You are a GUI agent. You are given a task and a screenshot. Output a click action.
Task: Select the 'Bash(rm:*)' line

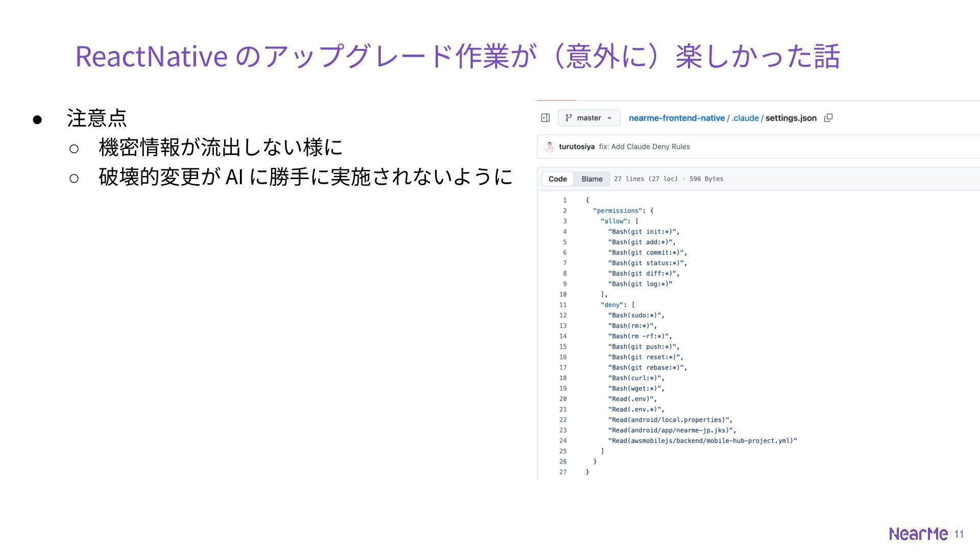coord(632,325)
